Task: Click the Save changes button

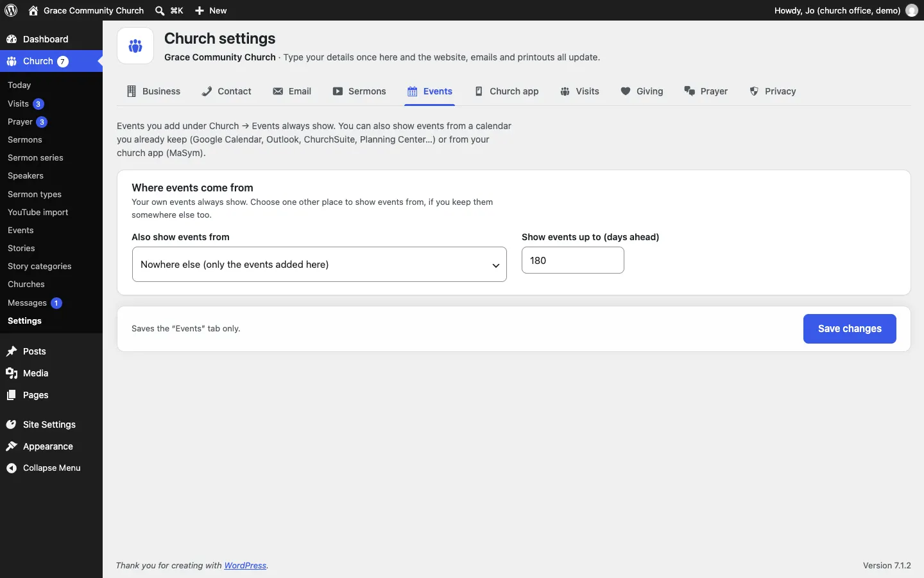Action: 850,329
